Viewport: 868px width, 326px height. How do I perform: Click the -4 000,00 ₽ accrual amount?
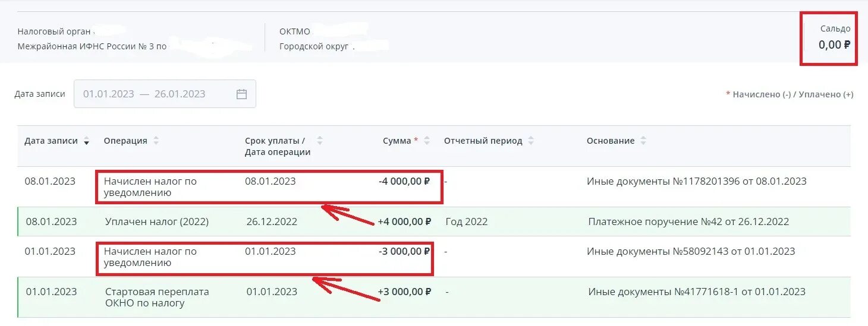(x=404, y=182)
